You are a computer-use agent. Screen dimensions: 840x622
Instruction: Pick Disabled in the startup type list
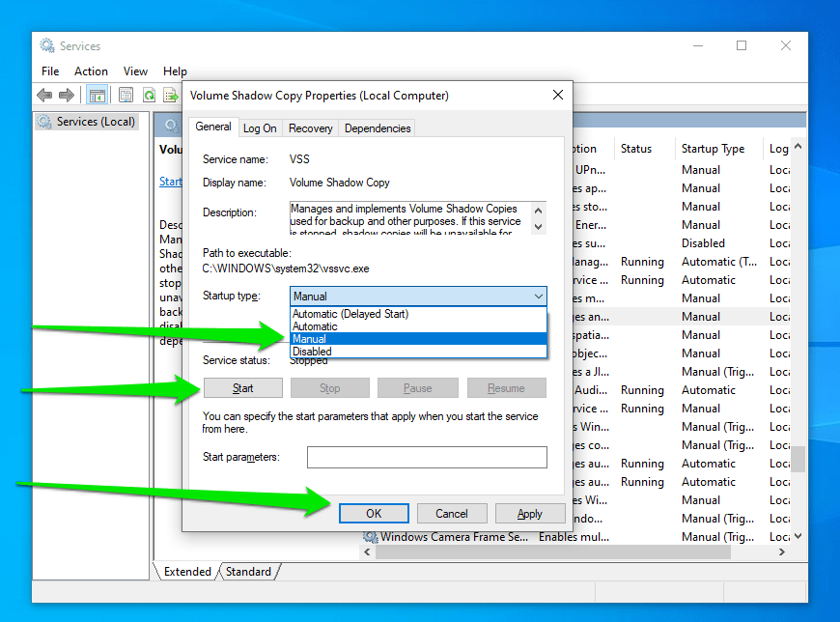313,352
